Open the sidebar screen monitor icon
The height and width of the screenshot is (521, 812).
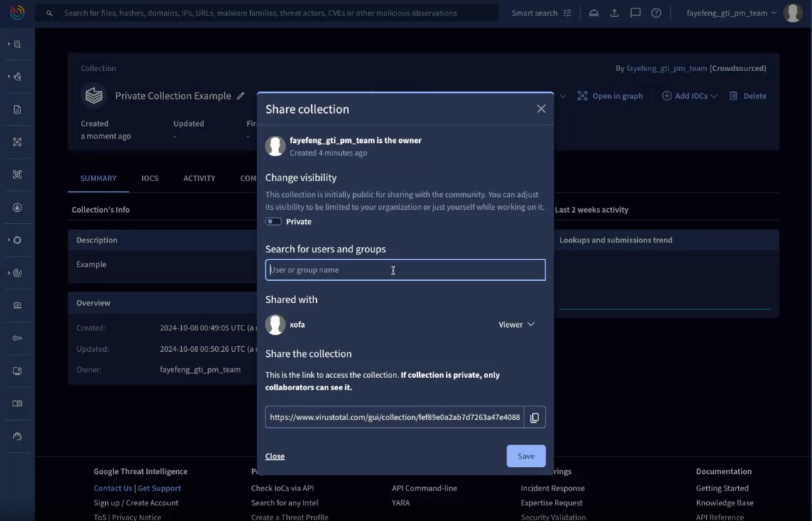[17, 371]
